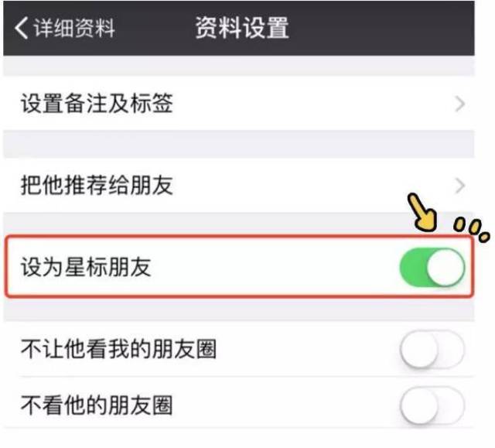Click the 资料设置 page title

[x=242, y=28]
